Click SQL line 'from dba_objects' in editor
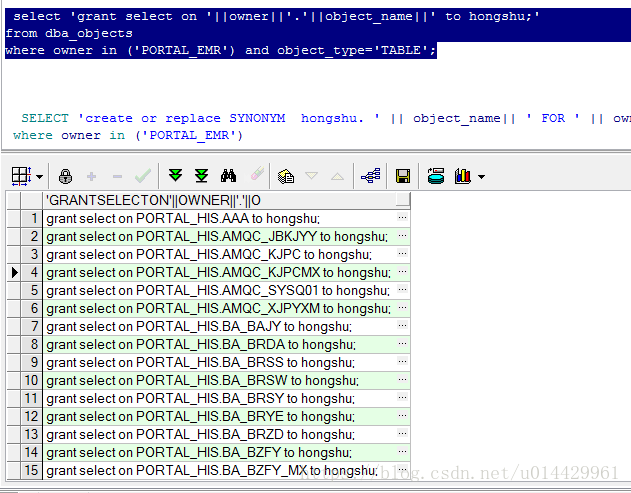631x493 pixels. [69, 33]
